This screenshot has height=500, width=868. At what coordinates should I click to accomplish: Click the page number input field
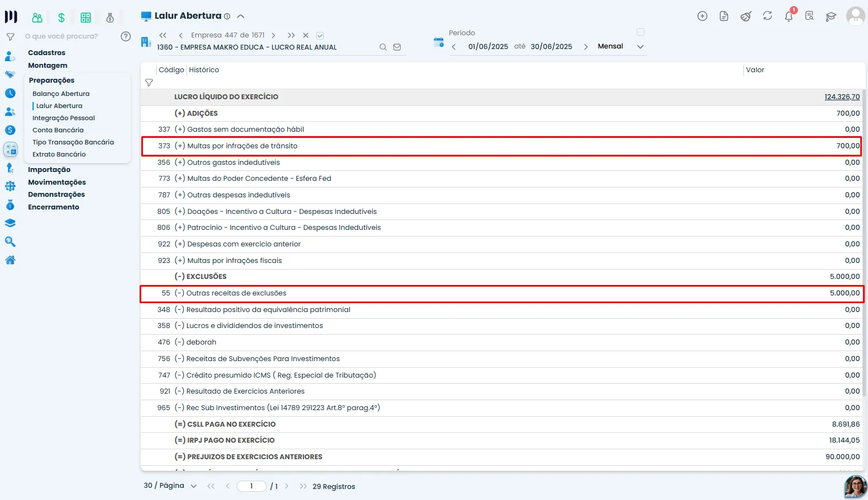coord(252,486)
